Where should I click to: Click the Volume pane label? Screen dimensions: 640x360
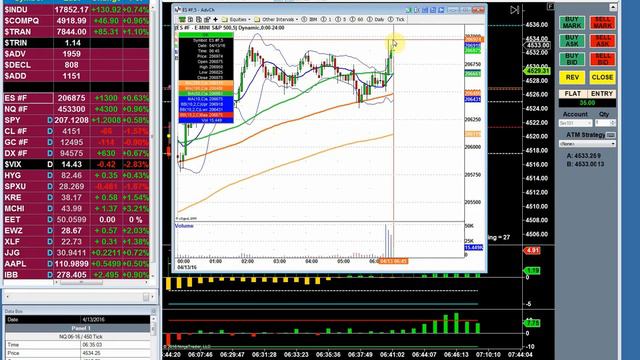pos(184,225)
